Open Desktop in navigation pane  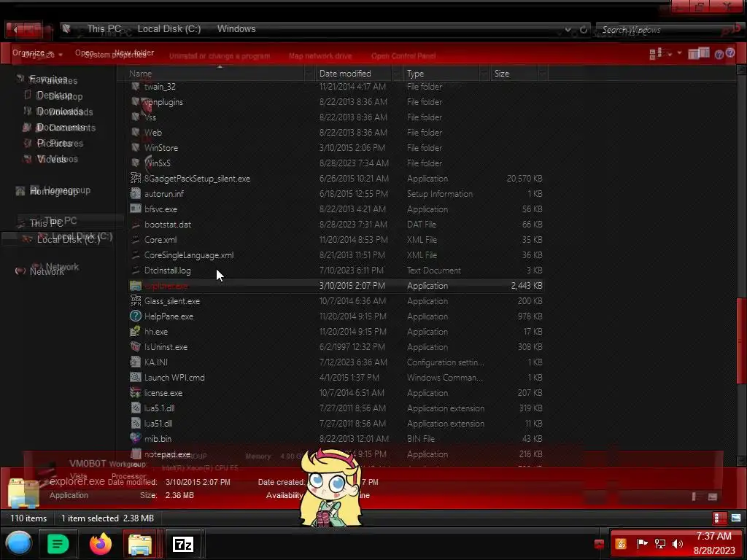54,96
